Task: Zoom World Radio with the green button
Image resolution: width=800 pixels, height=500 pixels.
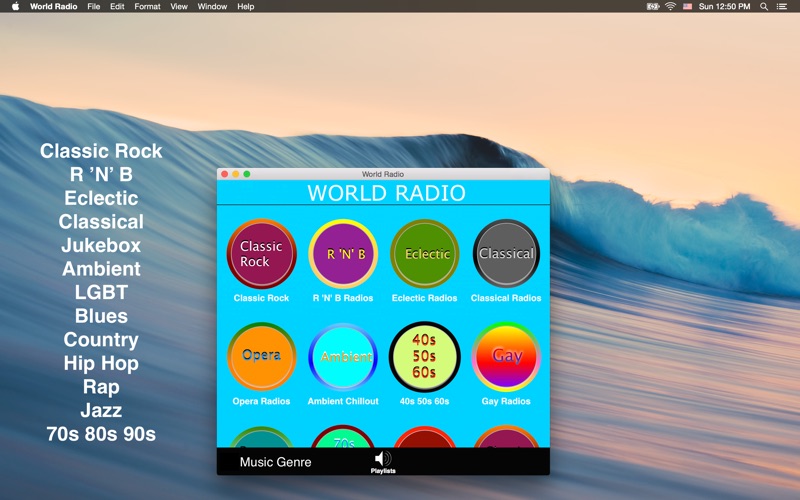Action: click(247, 174)
